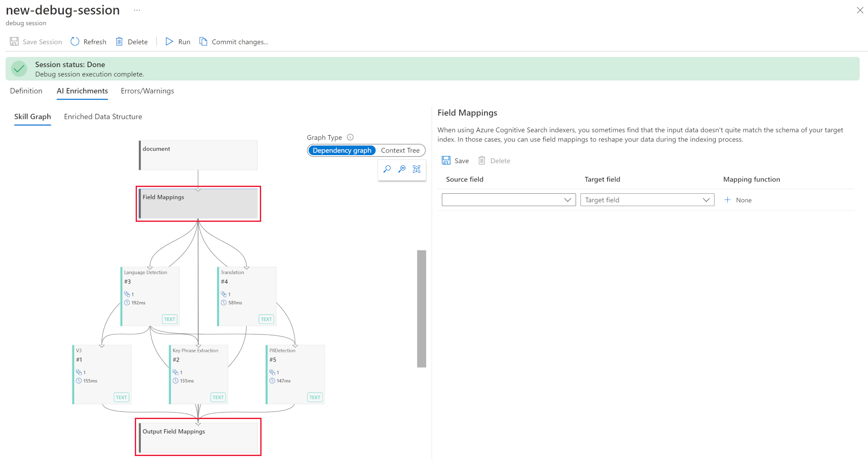Screen dimensions: 868x459
Task: Zoom in on the skill graph
Action: pos(387,169)
